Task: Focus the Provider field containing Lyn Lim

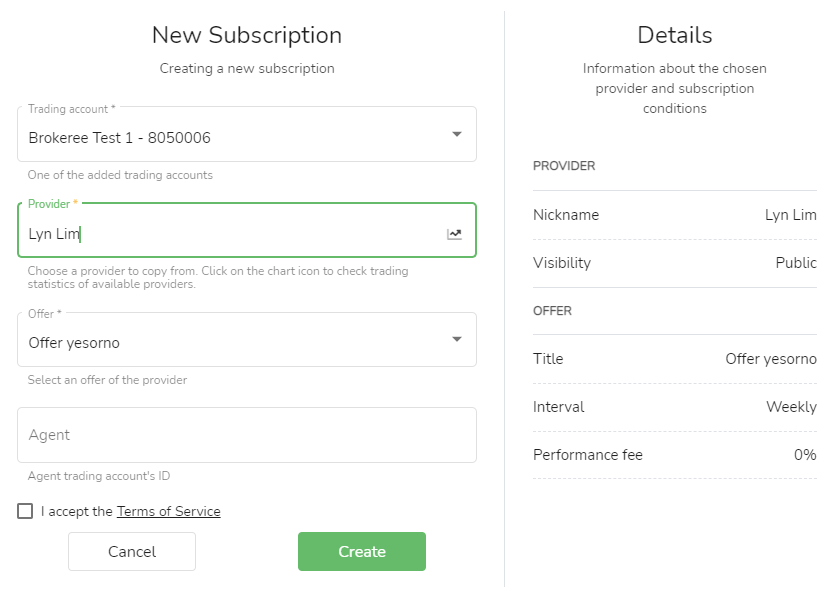Action: [x=230, y=234]
